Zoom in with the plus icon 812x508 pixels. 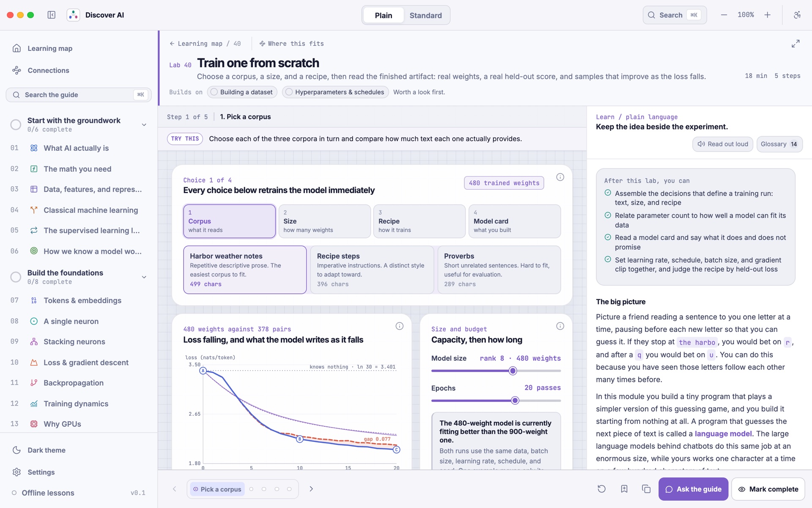(x=768, y=15)
